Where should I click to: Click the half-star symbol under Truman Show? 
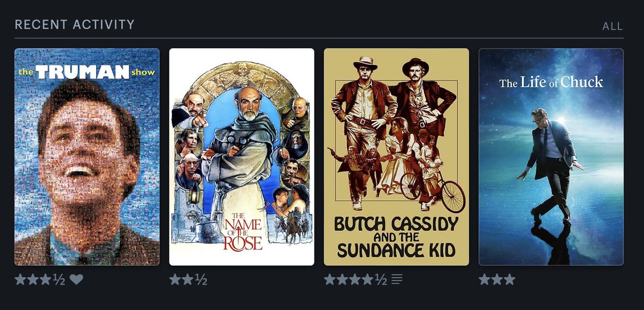coord(58,279)
